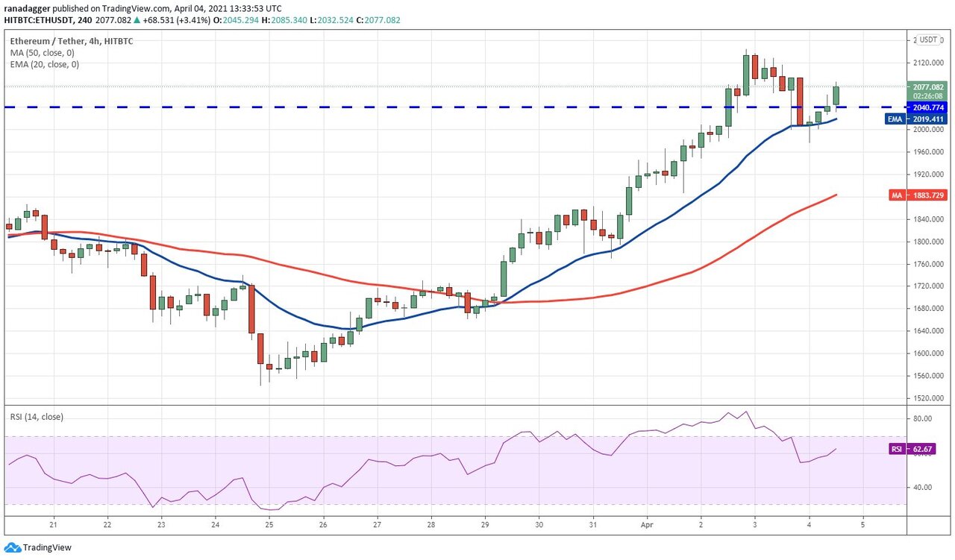The height and width of the screenshot is (560, 955).
Task: Click the 25 date label on time axis
Action: [x=269, y=523]
